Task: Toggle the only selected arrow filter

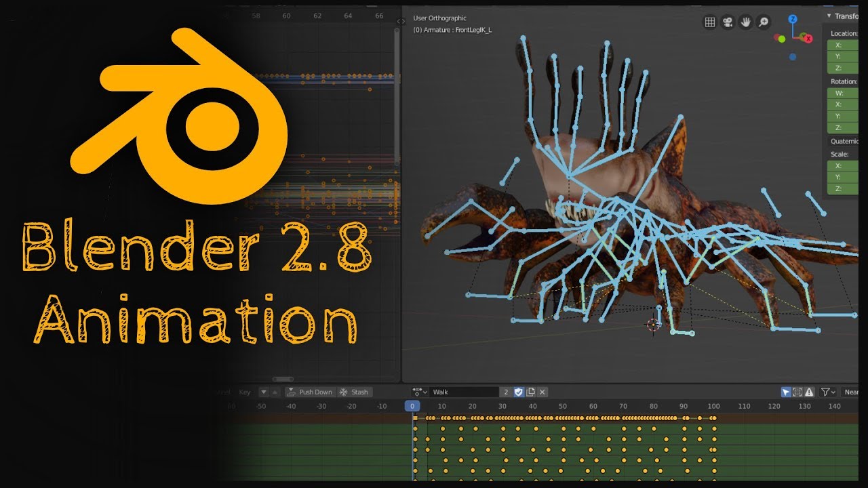Action: (786, 392)
